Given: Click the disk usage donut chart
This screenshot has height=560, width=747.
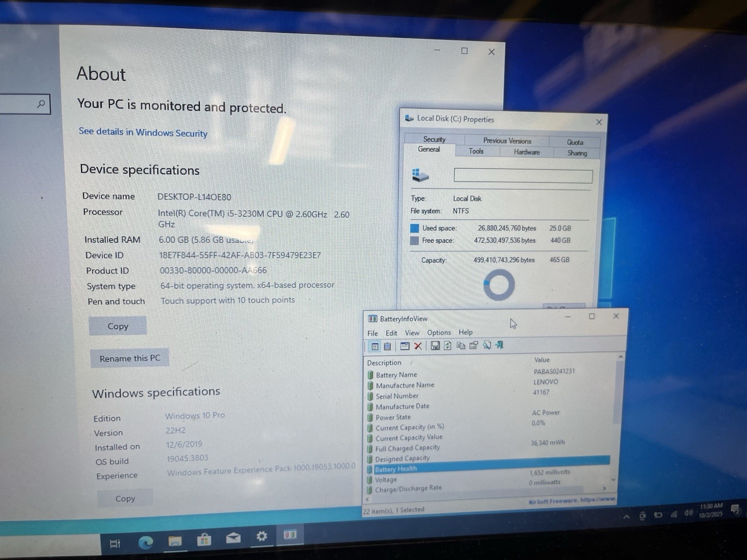Looking at the screenshot, I should (499, 285).
